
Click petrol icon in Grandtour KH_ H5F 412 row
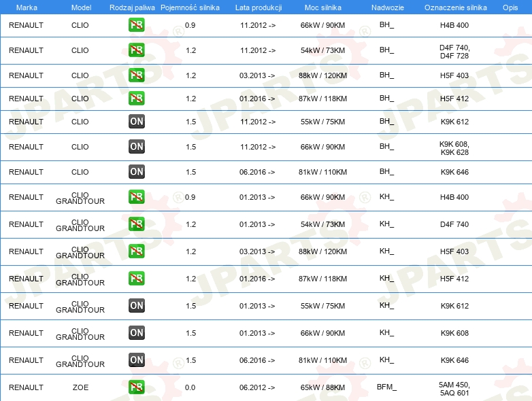(136, 278)
